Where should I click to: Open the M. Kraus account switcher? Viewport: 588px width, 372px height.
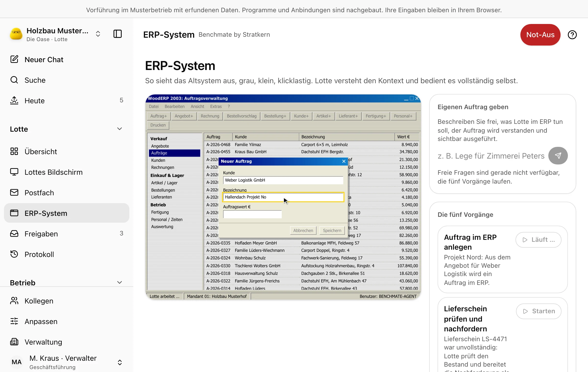coord(120,362)
